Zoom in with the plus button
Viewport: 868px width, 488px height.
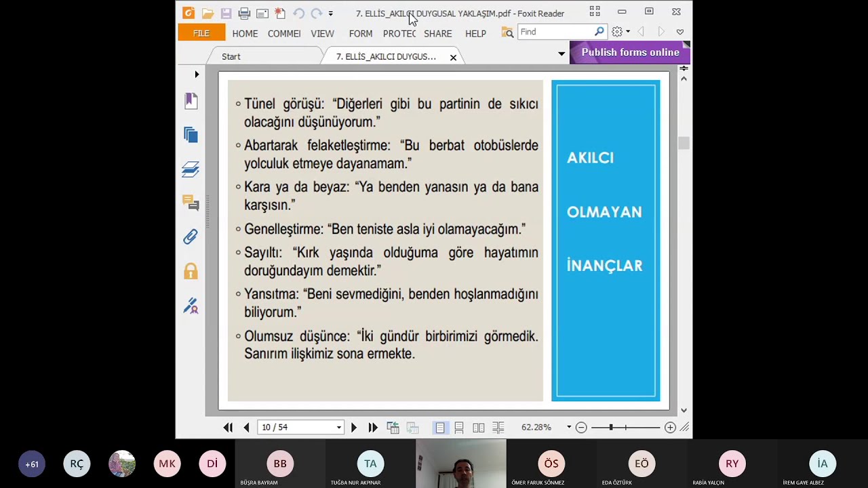coord(670,427)
